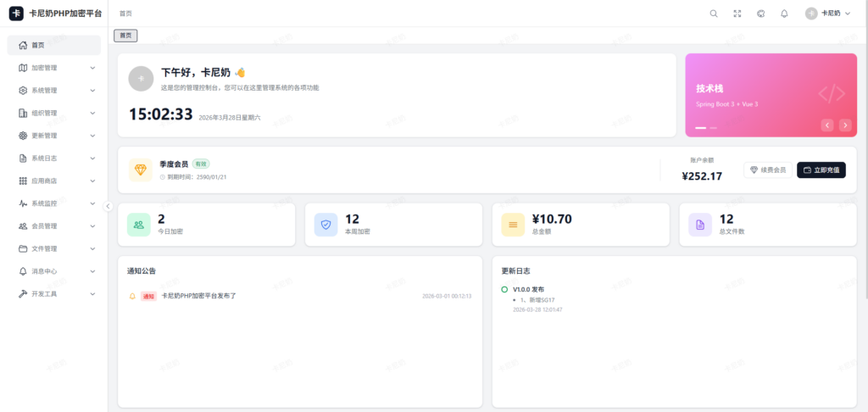The width and height of the screenshot is (868, 412).
Task: Open the 卡尼奶 user account dropdown
Action: 828,14
